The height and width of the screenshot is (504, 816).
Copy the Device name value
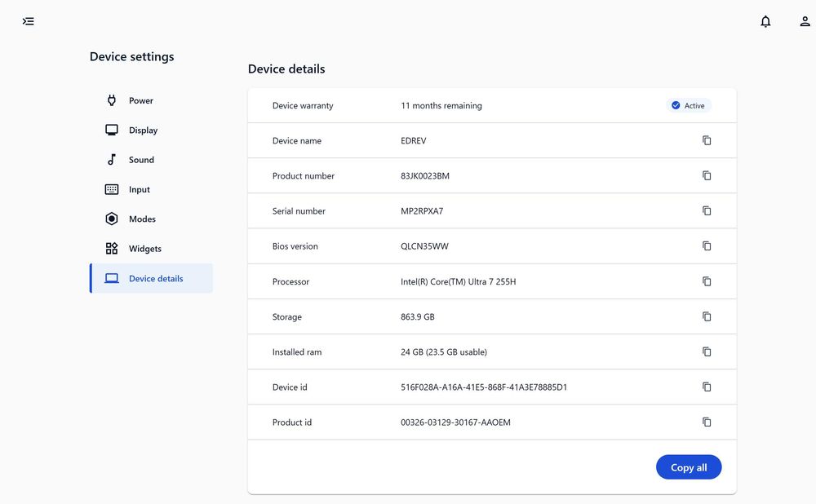(707, 140)
